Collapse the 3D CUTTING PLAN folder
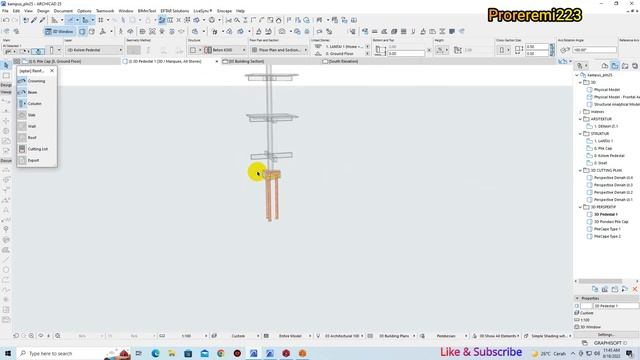 [580, 170]
